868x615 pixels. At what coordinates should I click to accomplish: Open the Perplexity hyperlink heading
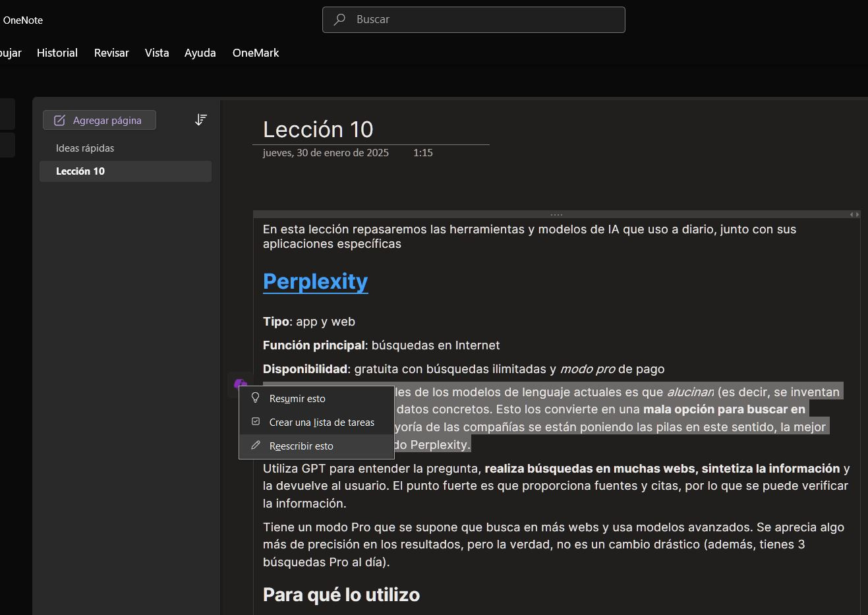pos(316,281)
